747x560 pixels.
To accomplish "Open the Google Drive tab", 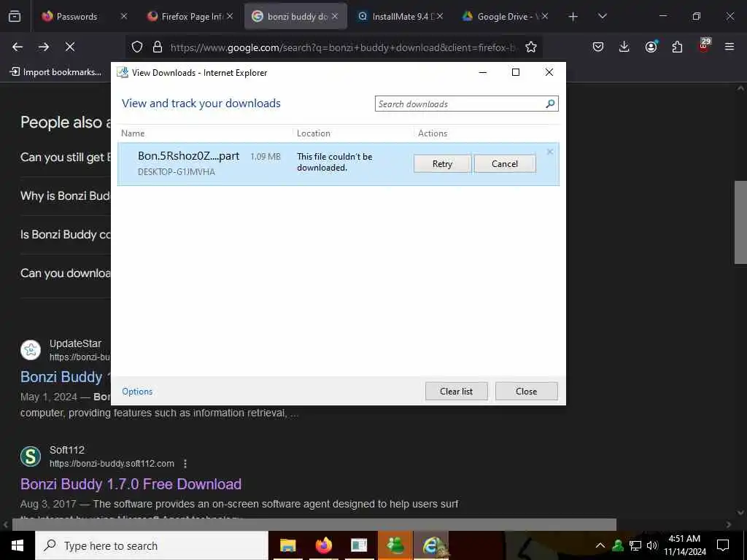I will 505,16.
